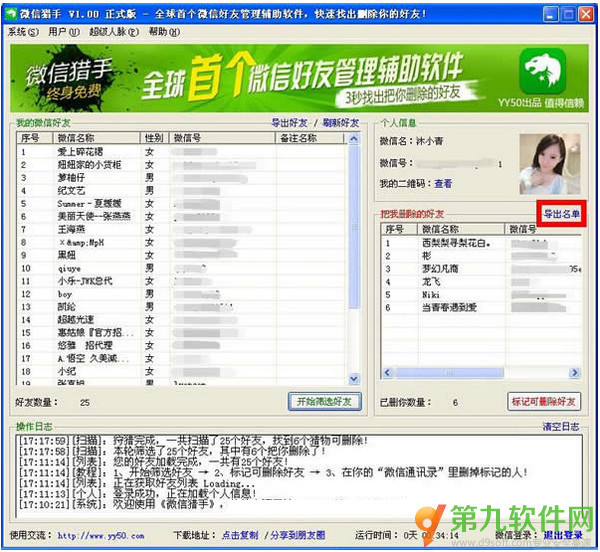Select deleted friend 当青春遇到爱
Screen dimensions: 600x552
481,308
